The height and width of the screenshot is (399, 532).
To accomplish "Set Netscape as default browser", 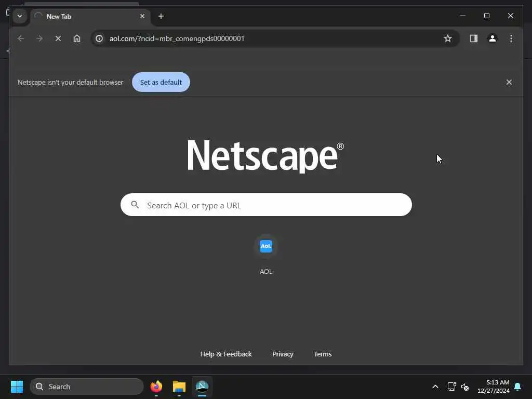I will pyautogui.click(x=161, y=82).
